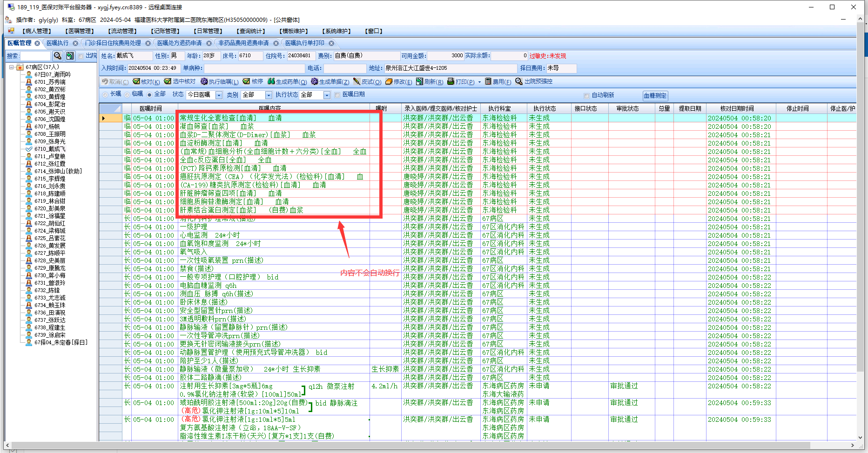Click the search magnifier icon beside 搜索 field
The width and height of the screenshot is (868, 453).
[58, 56]
